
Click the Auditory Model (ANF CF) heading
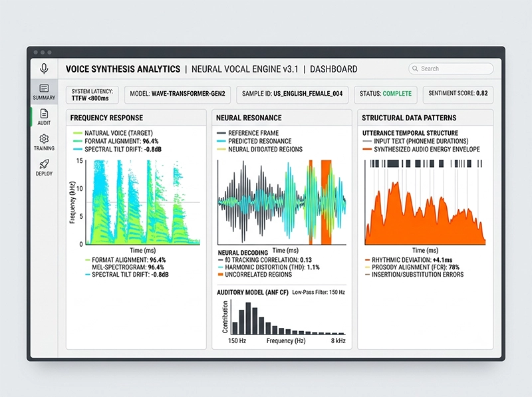(x=253, y=292)
